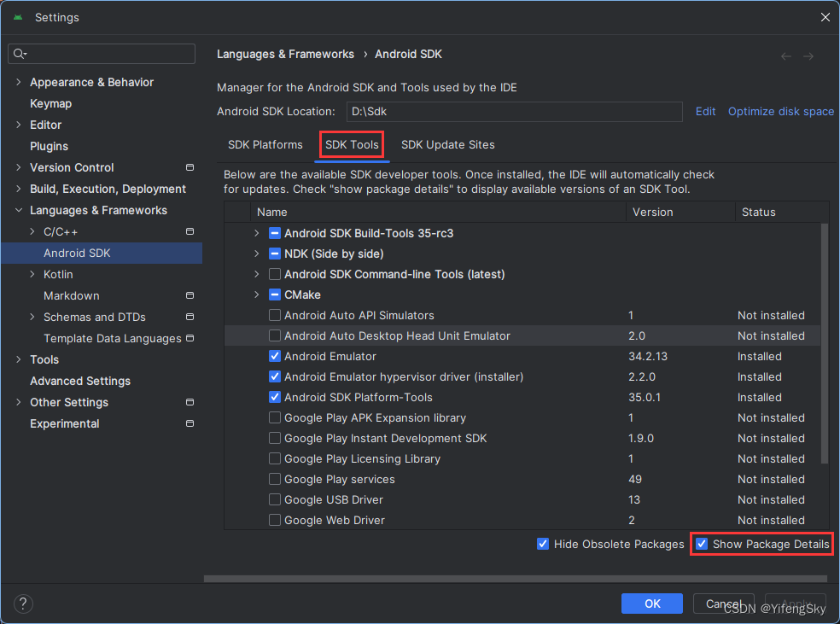
Task: Confirm with the OK button
Action: point(652,604)
